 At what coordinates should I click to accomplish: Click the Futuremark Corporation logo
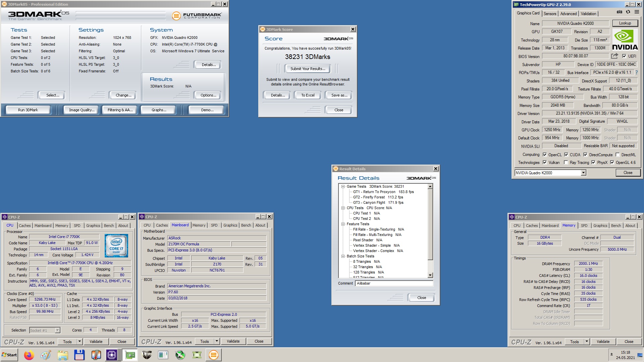197,15
